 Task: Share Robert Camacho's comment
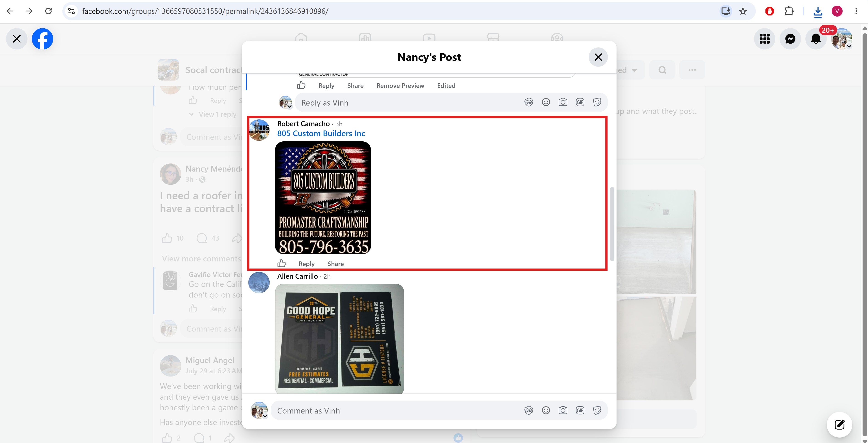[336, 264]
